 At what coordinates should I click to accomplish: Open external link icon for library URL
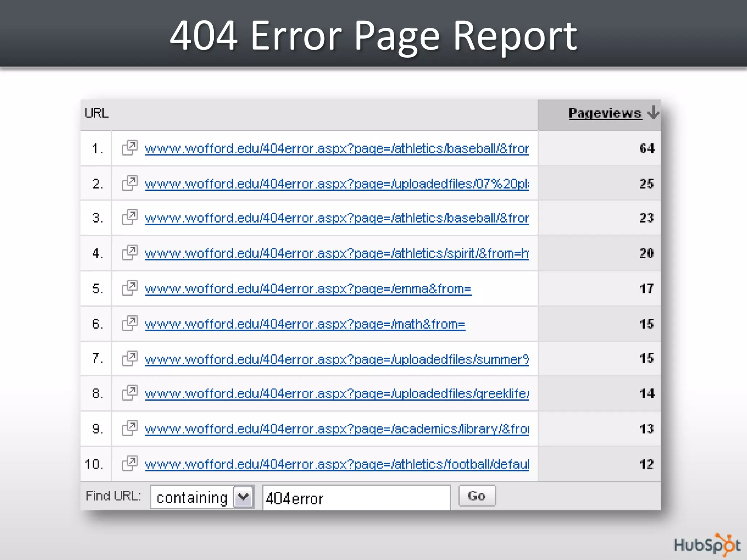tap(129, 428)
